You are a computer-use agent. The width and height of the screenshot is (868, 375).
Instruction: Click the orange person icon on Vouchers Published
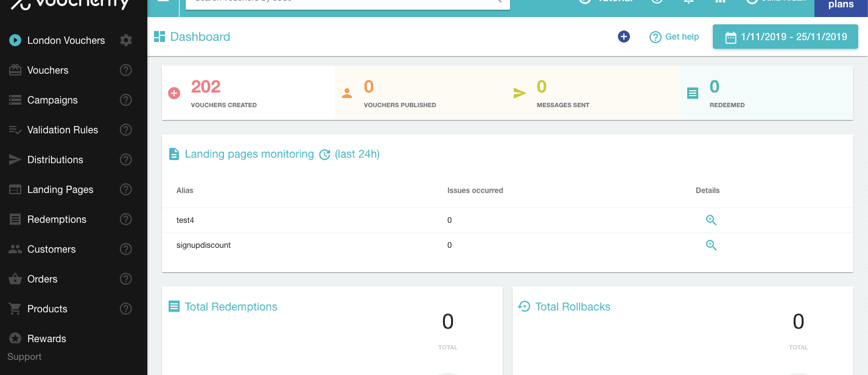click(347, 93)
